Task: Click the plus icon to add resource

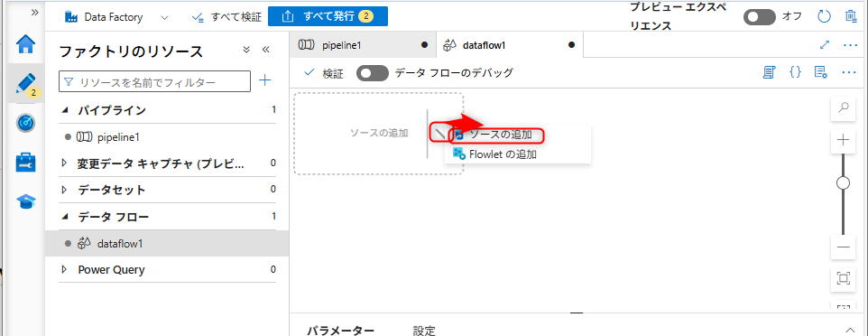Action: tap(265, 81)
